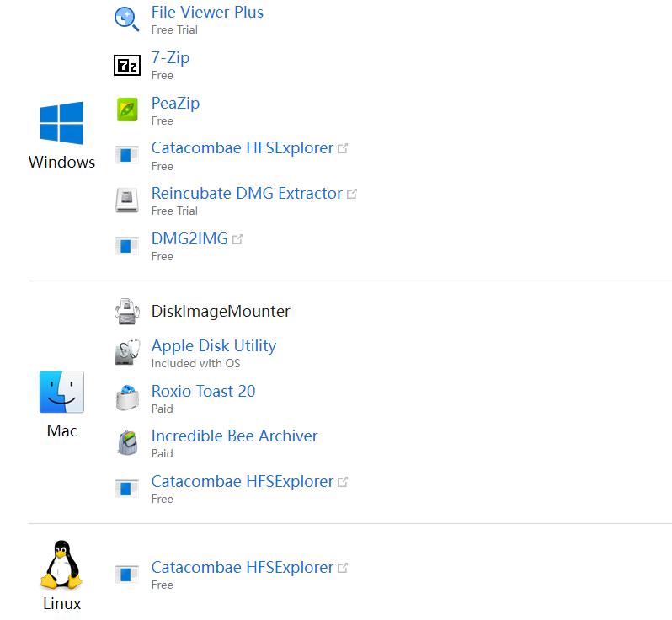Click the external link icon after Linux Catacombae HFSExplorer
672x620 pixels.
click(x=343, y=568)
